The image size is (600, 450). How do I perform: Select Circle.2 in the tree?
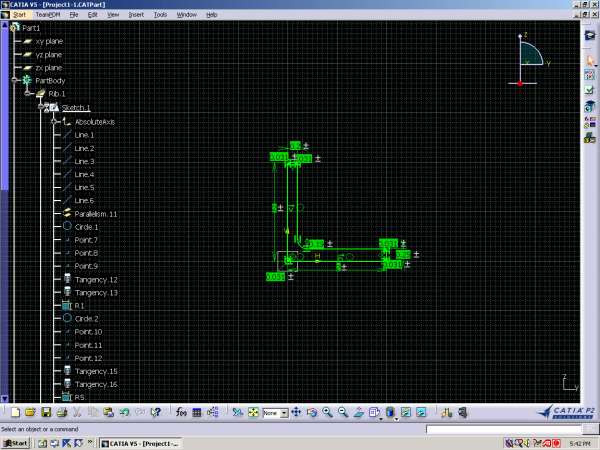[86, 319]
